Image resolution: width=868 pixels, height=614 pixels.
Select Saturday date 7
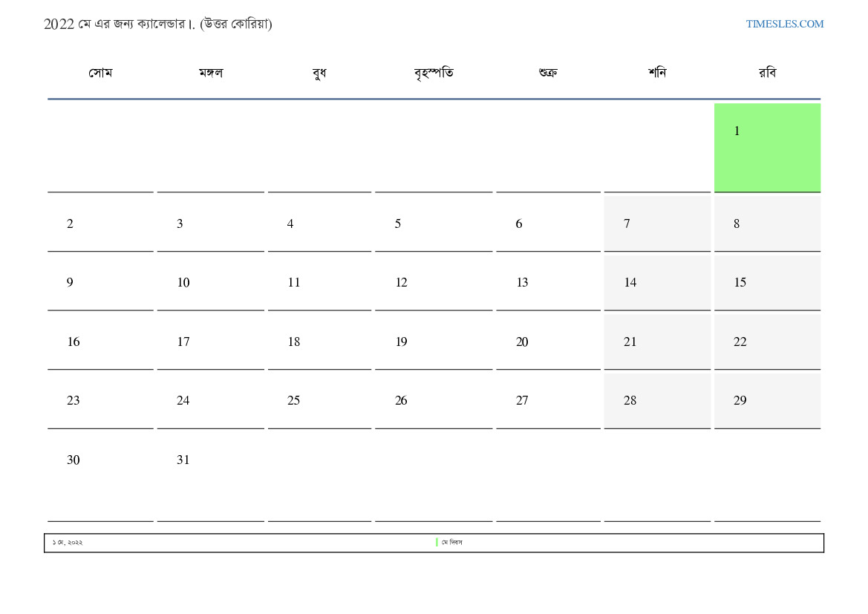(x=657, y=223)
